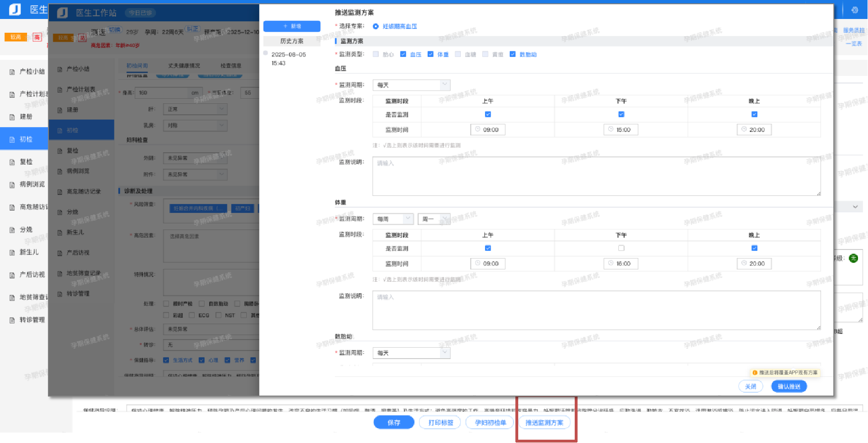Open the blood pressure 每天 cycle dropdown
868x443 pixels.
pyautogui.click(x=411, y=85)
